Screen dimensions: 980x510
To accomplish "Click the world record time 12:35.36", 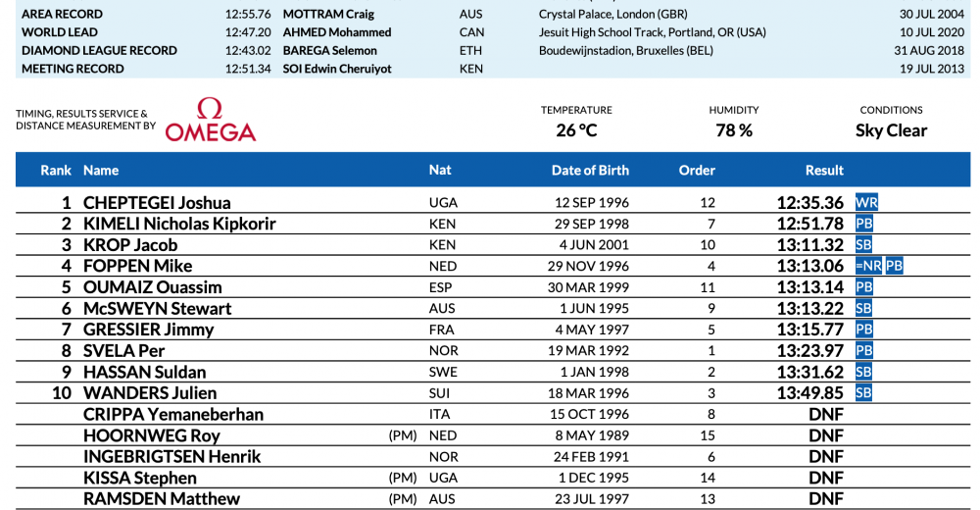I will coord(810,203).
